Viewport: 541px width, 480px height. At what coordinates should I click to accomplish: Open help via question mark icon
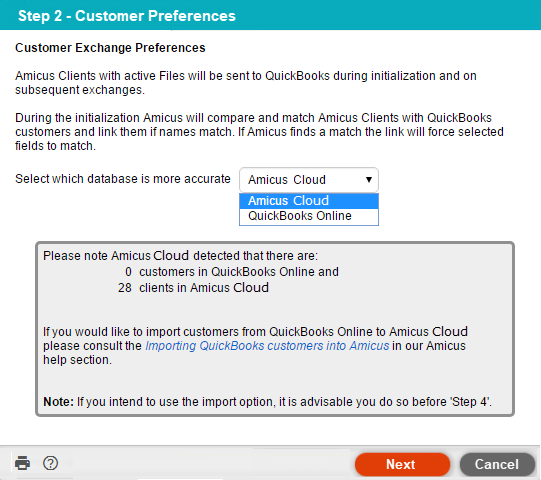click(50, 463)
